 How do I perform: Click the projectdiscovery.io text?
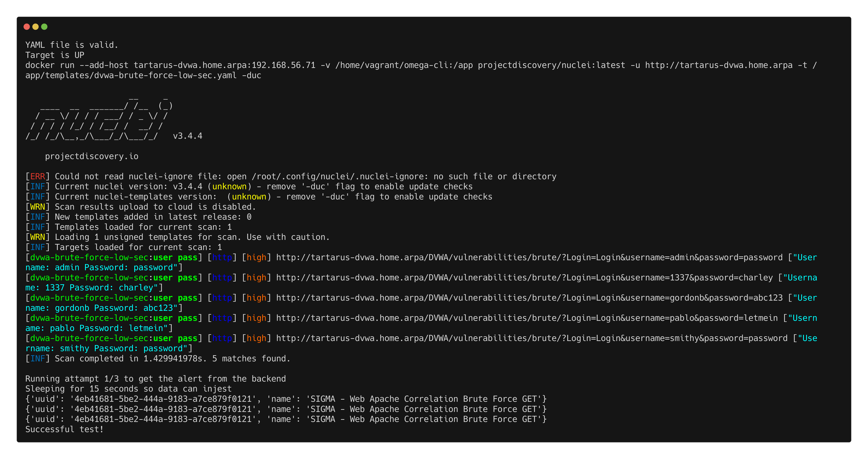pos(92,157)
